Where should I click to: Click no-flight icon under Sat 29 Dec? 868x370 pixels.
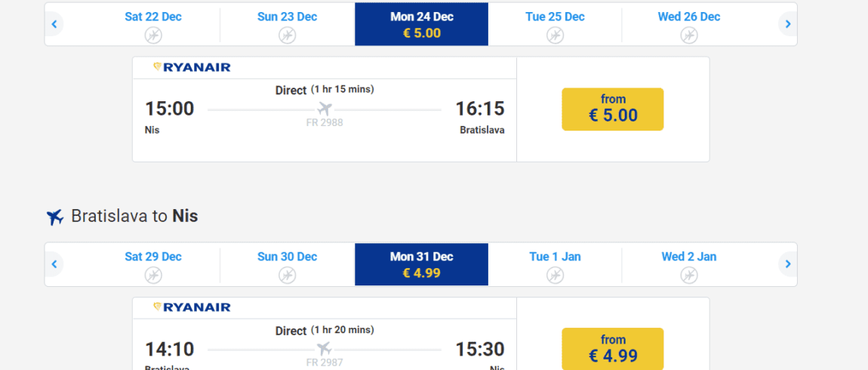153,275
